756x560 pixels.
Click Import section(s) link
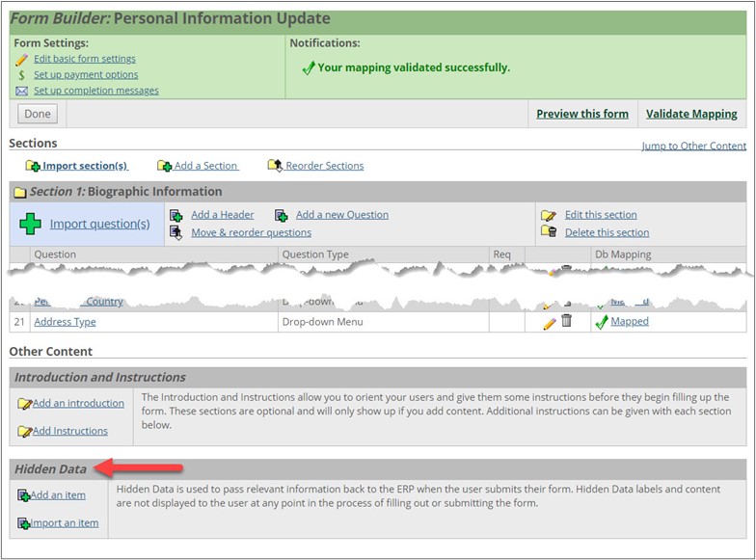(x=84, y=166)
